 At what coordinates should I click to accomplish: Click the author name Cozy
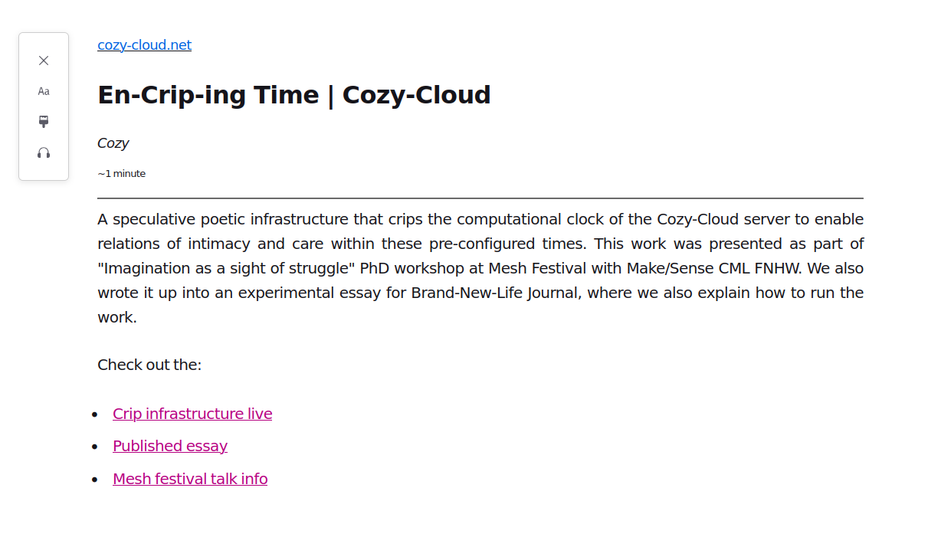(x=113, y=143)
